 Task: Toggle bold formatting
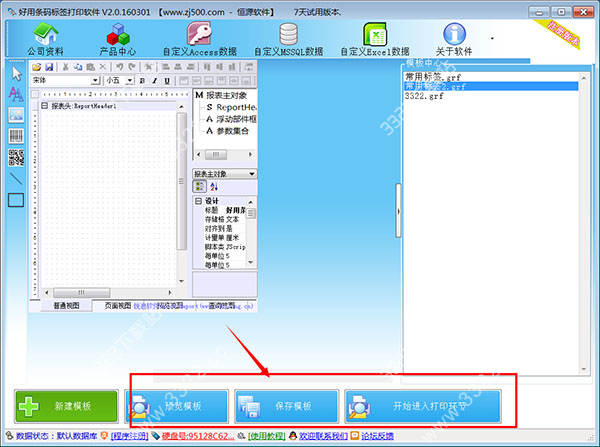(x=142, y=81)
